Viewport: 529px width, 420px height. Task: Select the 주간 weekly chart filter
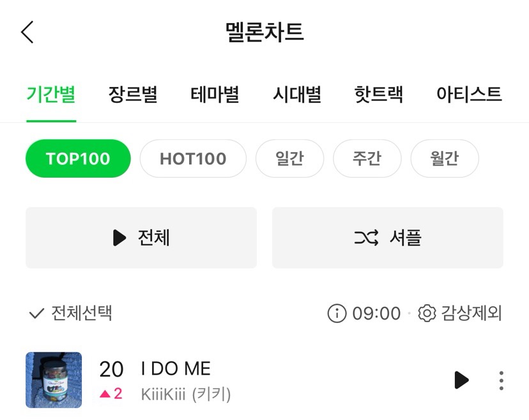(367, 159)
